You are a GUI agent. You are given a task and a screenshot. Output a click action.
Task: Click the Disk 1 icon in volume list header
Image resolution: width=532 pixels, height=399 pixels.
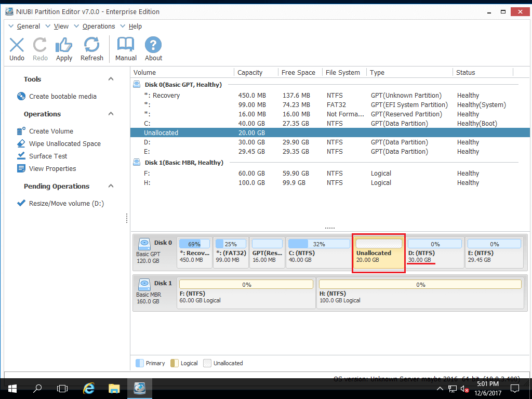[137, 163]
